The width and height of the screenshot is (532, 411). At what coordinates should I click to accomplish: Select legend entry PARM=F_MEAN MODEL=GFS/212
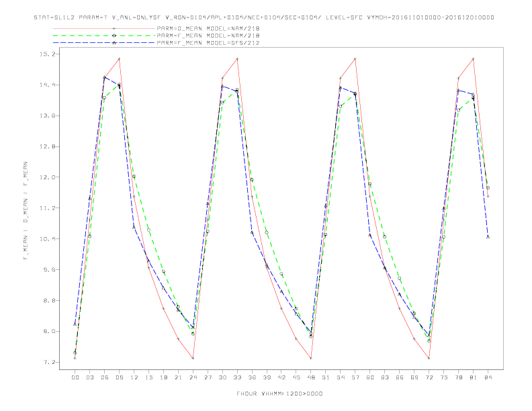coord(208,43)
